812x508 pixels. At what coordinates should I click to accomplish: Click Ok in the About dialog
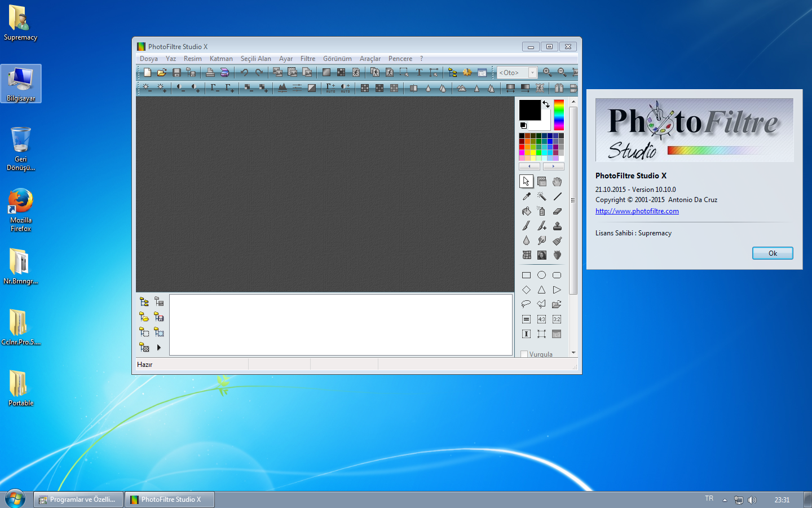click(773, 253)
